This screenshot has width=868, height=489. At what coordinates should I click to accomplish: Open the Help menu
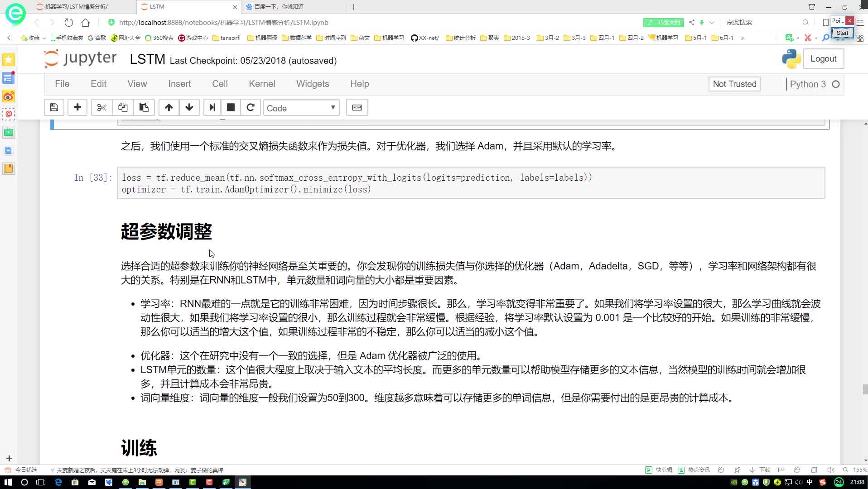[360, 84]
